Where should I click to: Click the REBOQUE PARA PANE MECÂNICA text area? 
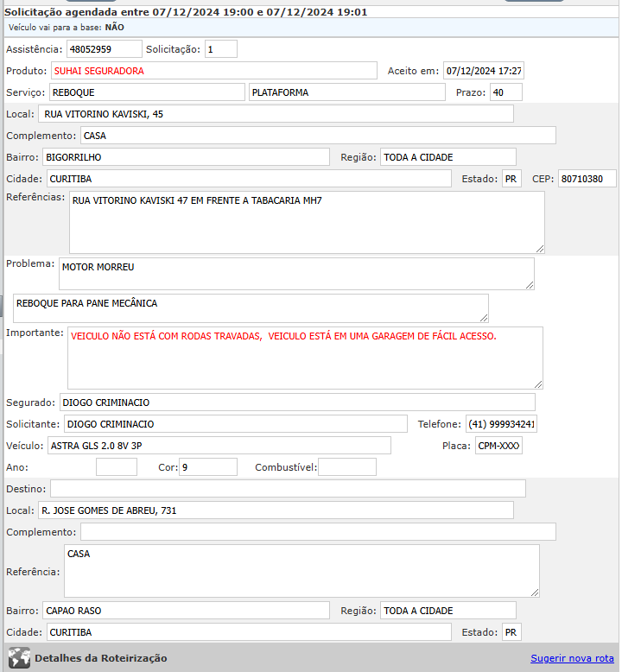(x=251, y=308)
